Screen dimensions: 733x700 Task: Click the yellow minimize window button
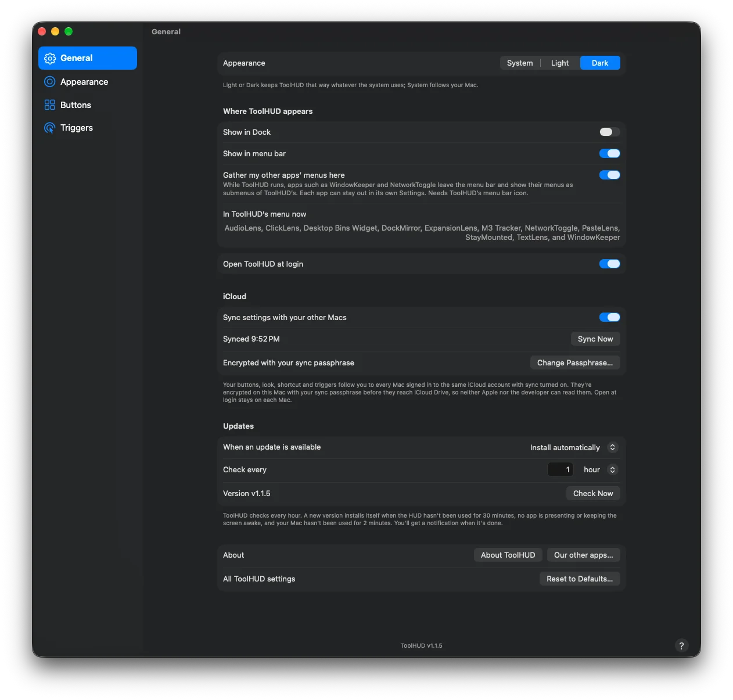[x=55, y=31]
